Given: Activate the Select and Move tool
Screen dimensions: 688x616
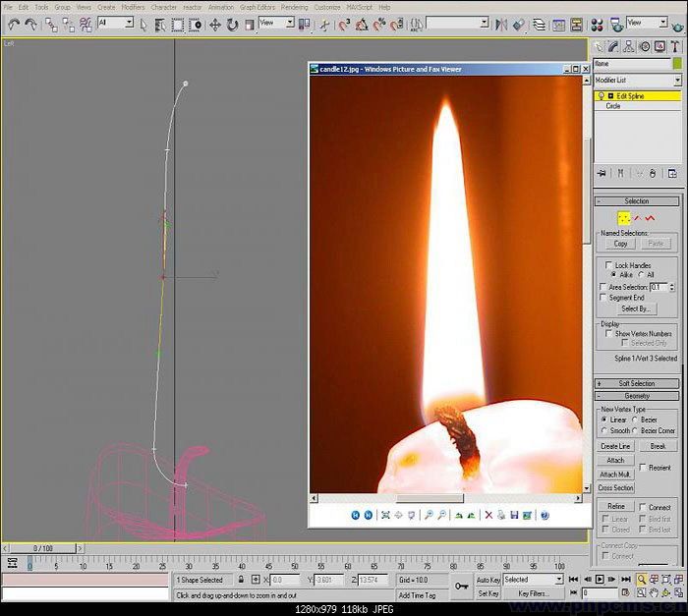Looking at the screenshot, I should coord(215,25).
